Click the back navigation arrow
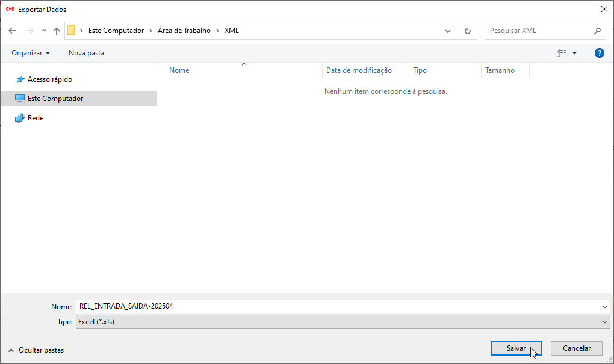 [x=12, y=31]
